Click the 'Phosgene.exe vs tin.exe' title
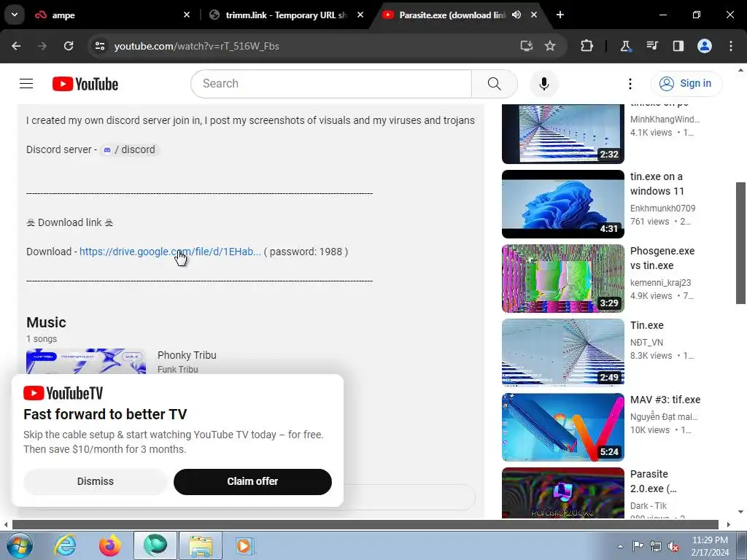The height and width of the screenshot is (560, 747). 662,258
